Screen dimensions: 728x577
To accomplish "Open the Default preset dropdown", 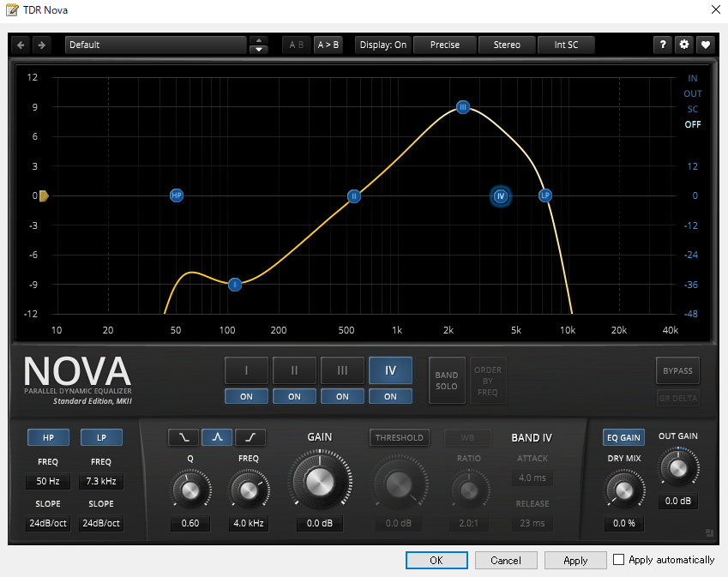I will point(155,45).
